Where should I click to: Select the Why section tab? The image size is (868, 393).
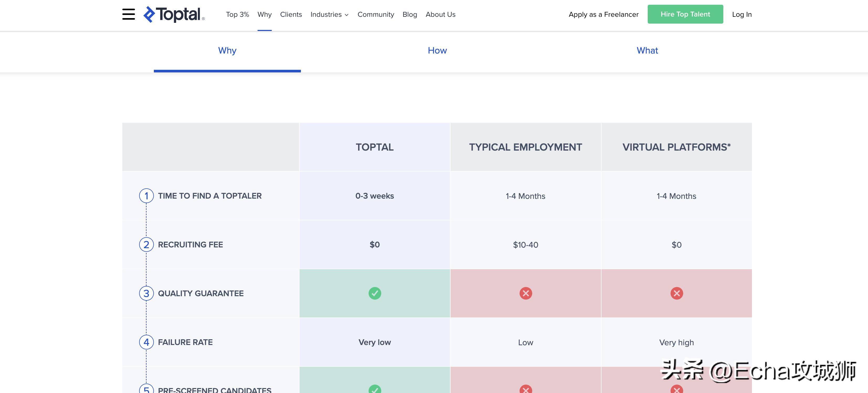coord(227,51)
